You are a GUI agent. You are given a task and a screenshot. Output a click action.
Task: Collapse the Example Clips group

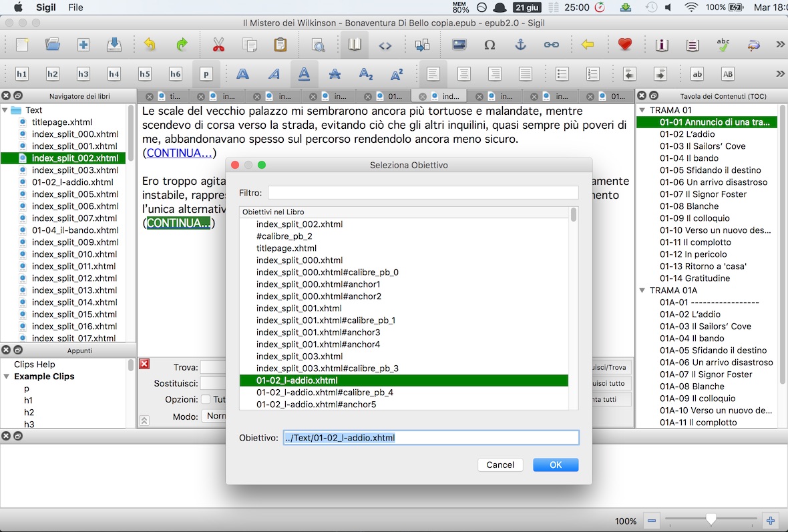coord(5,376)
